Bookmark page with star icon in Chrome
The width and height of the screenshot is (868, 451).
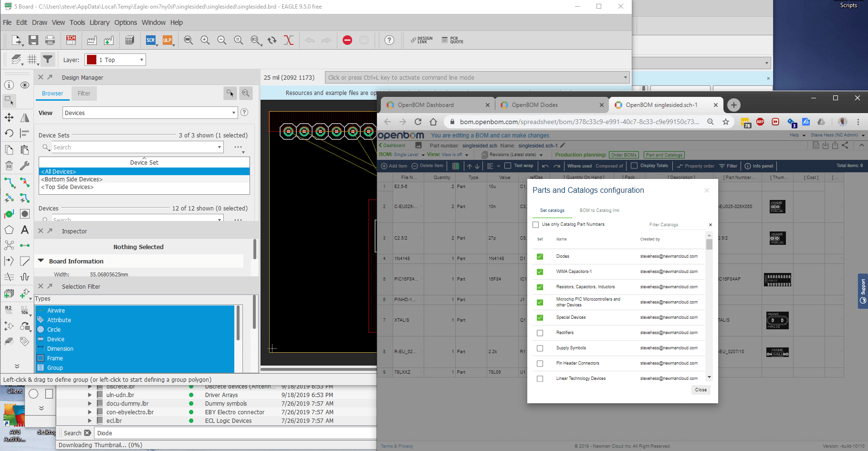(726, 122)
